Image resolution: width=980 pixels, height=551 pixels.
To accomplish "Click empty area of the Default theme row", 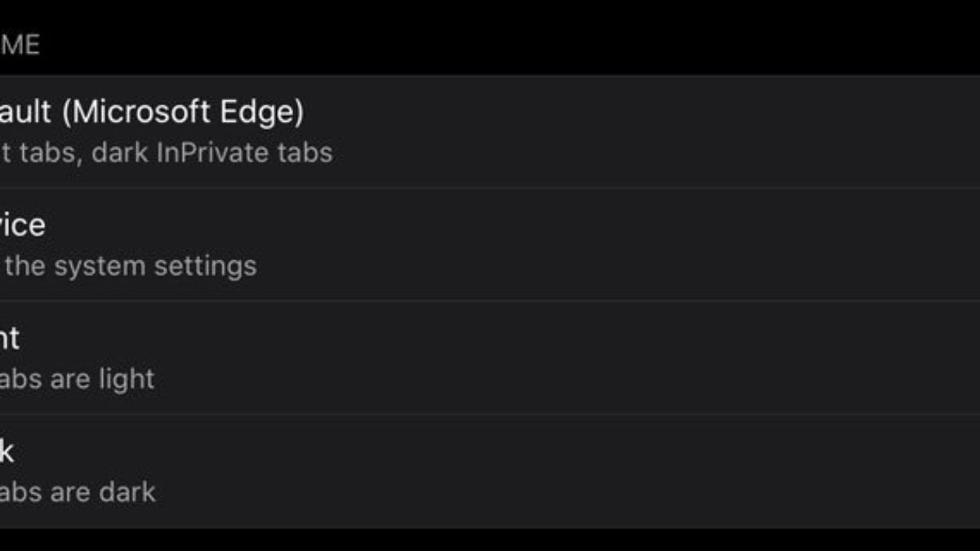I will pos(653,132).
